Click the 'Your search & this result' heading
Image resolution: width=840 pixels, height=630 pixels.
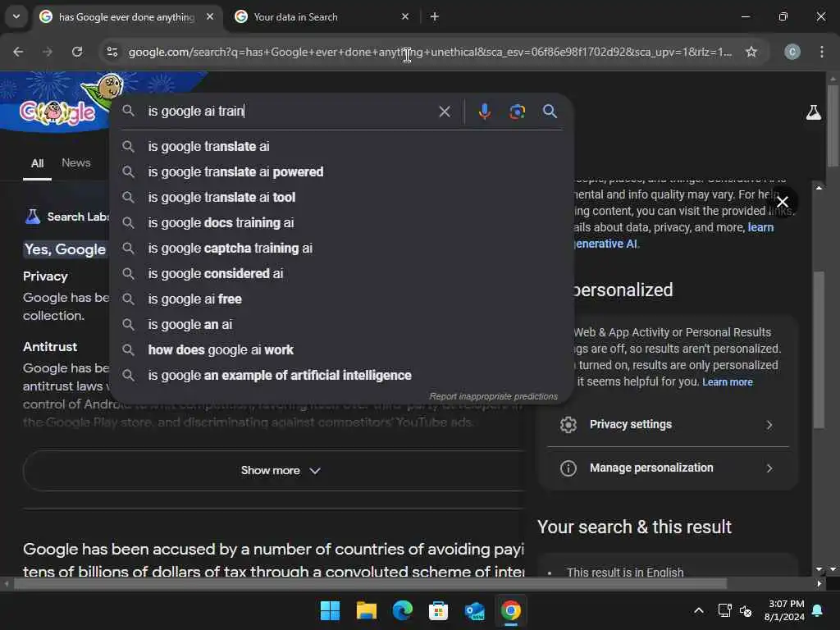coord(634,527)
